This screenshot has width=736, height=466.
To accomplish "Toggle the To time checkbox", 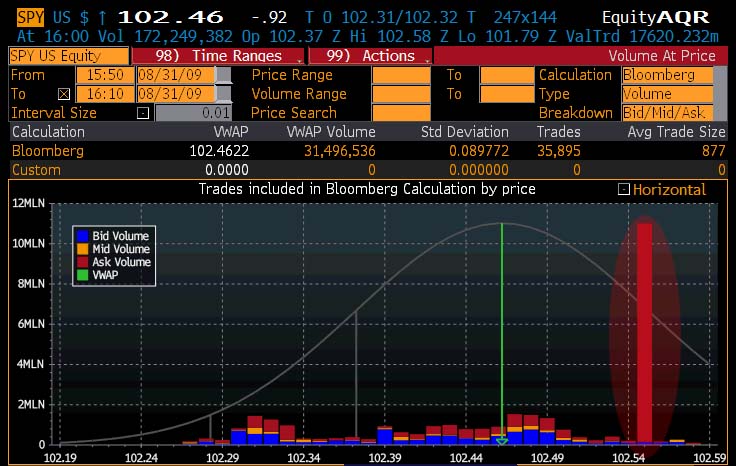I will [64, 94].
